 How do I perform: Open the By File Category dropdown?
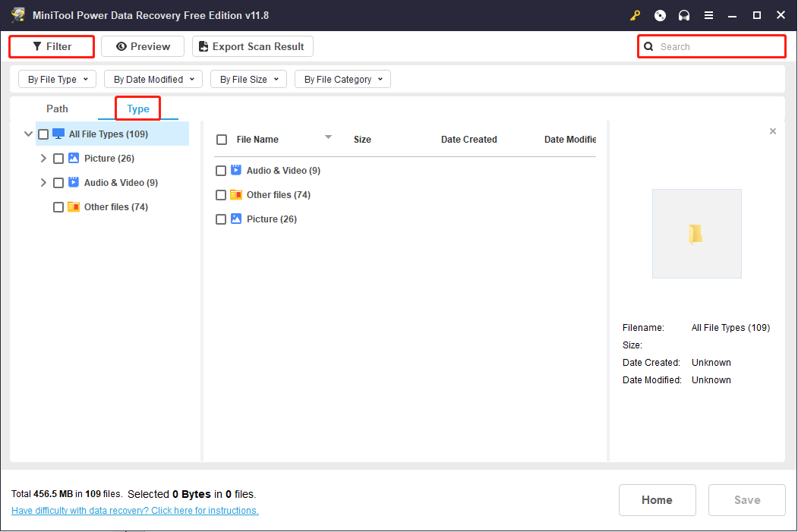click(x=342, y=80)
